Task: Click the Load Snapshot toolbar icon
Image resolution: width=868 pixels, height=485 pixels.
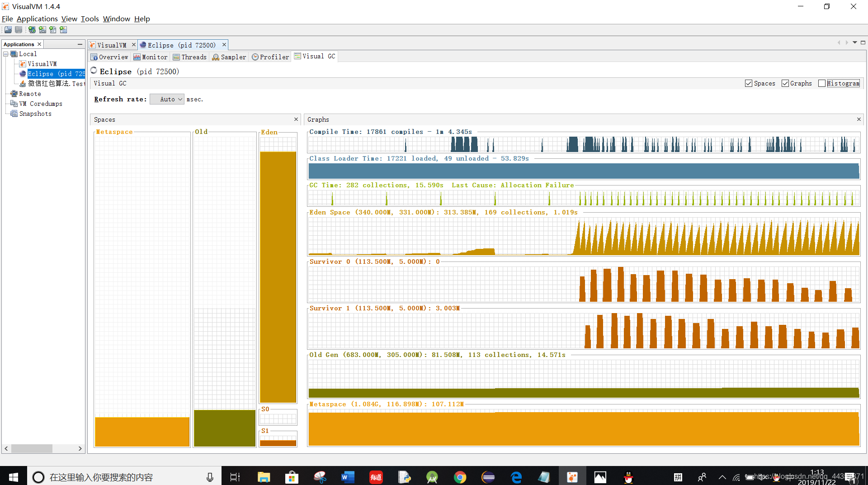Action: (8, 30)
